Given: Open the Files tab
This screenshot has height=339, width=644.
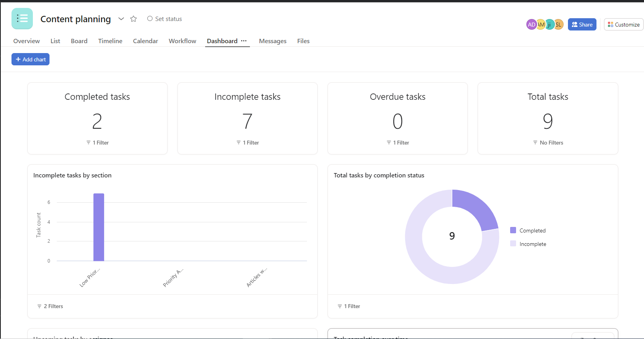Looking at the screenshot, I should click(303, 41).
